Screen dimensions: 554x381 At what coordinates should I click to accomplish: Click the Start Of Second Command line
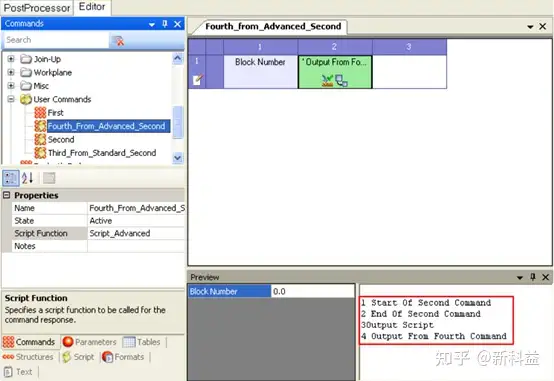[426, 303]
